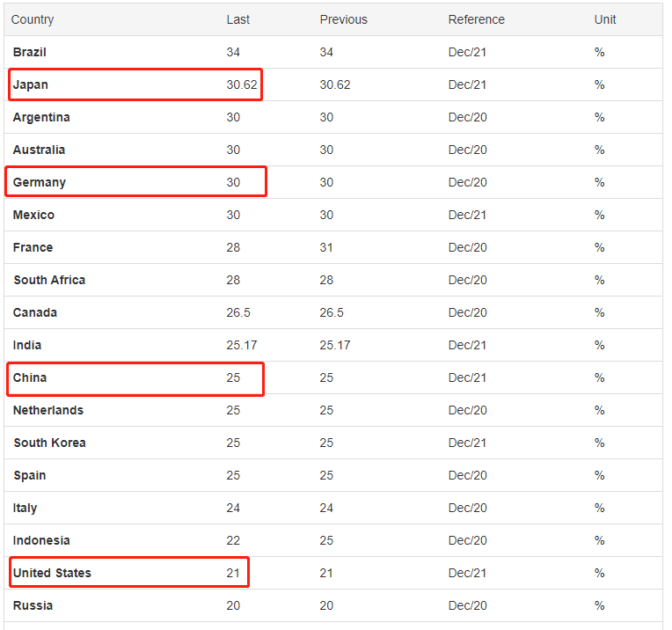Select the South Africa link
This screenshot has height=630, width=672.
[x=49, y=281]
